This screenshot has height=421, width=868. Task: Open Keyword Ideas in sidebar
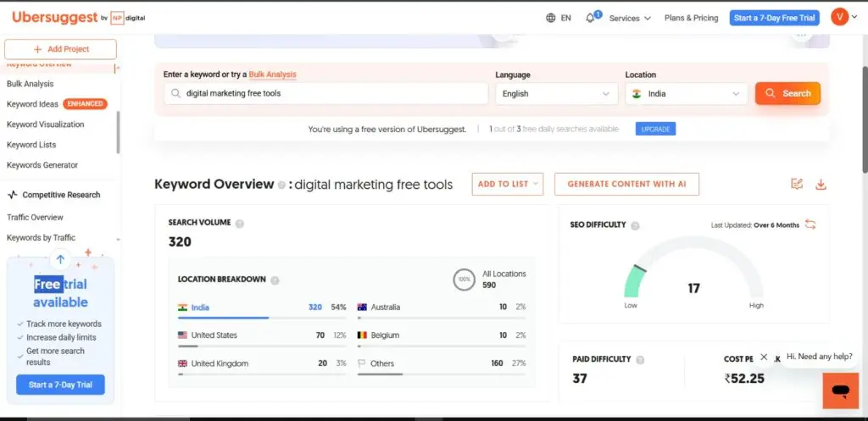coord(32,104)
